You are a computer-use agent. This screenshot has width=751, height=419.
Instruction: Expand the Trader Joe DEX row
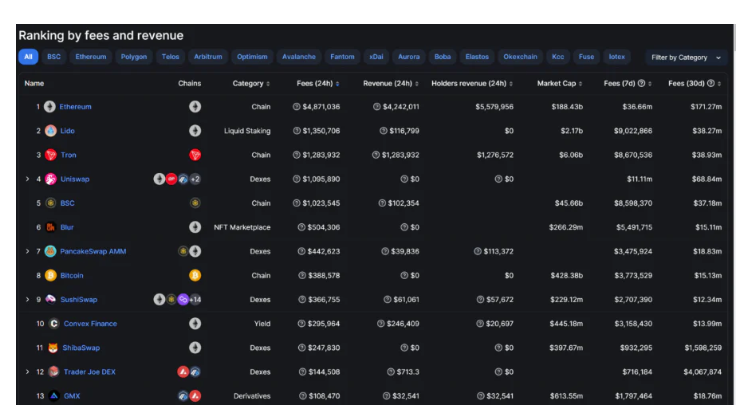click(x=27, y=372)
